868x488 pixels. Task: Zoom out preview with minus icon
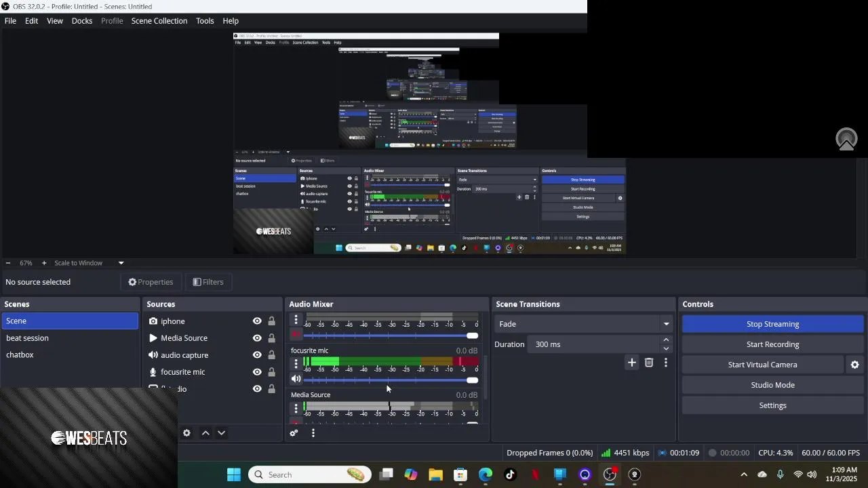7,263
